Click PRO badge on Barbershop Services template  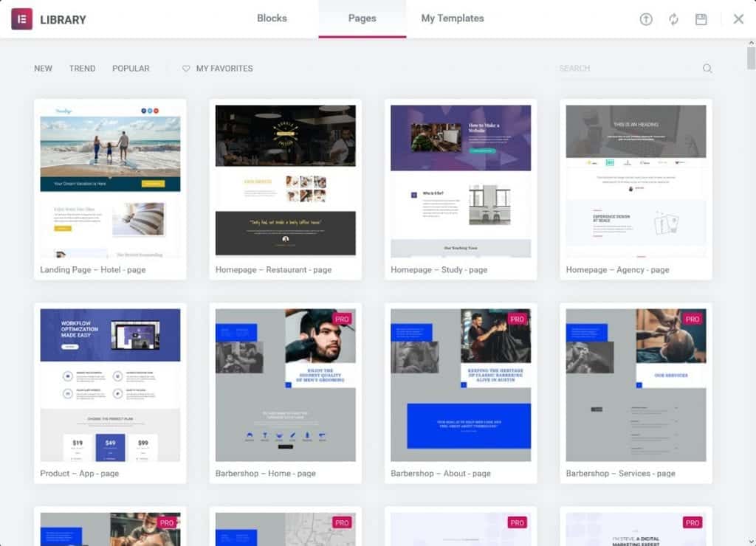pyautogui.click(x=693, y=319)
